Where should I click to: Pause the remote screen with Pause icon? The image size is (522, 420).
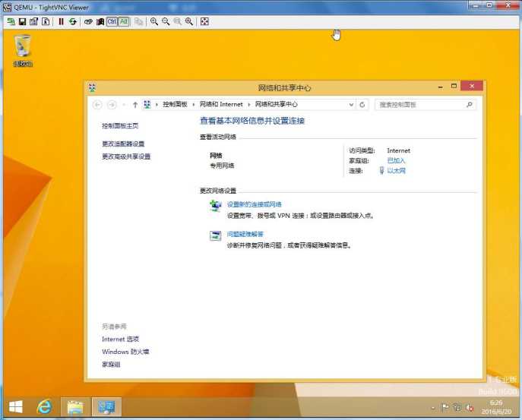point(61,21)
